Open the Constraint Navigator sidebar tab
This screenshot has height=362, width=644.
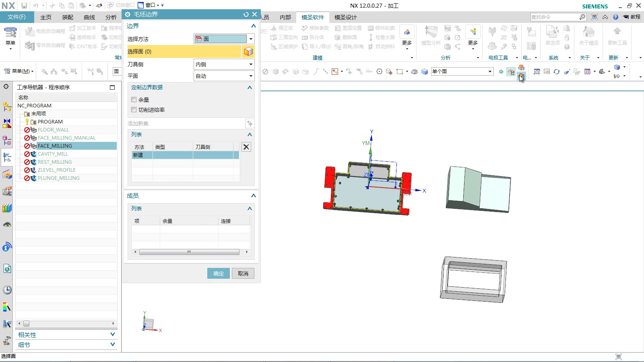pos(7,123)
